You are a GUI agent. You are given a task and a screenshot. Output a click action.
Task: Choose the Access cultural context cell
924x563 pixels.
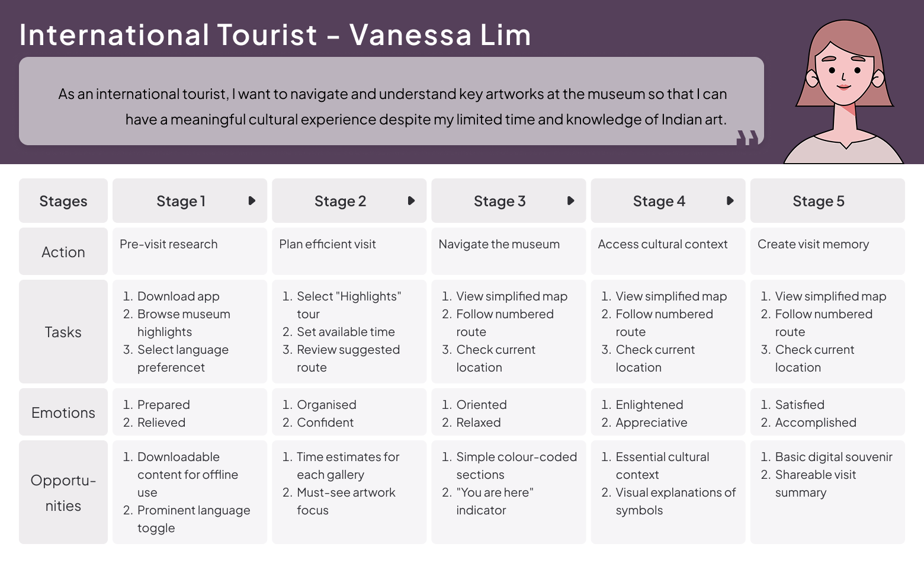(x=662, y=244)
